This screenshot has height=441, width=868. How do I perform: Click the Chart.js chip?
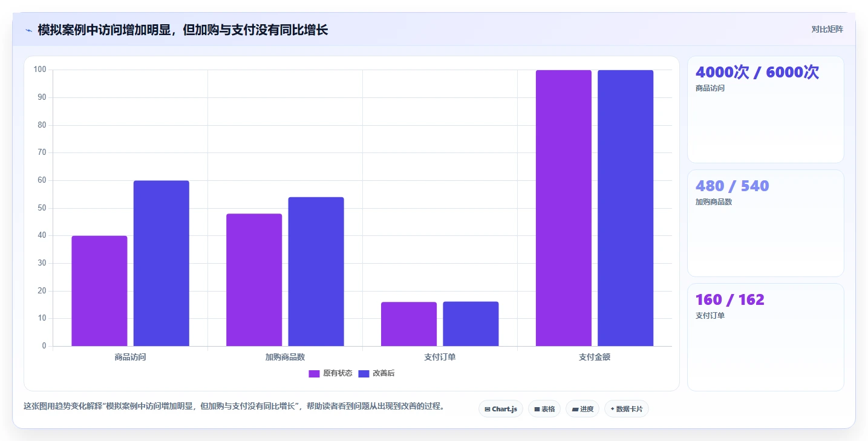pos(500,409)
